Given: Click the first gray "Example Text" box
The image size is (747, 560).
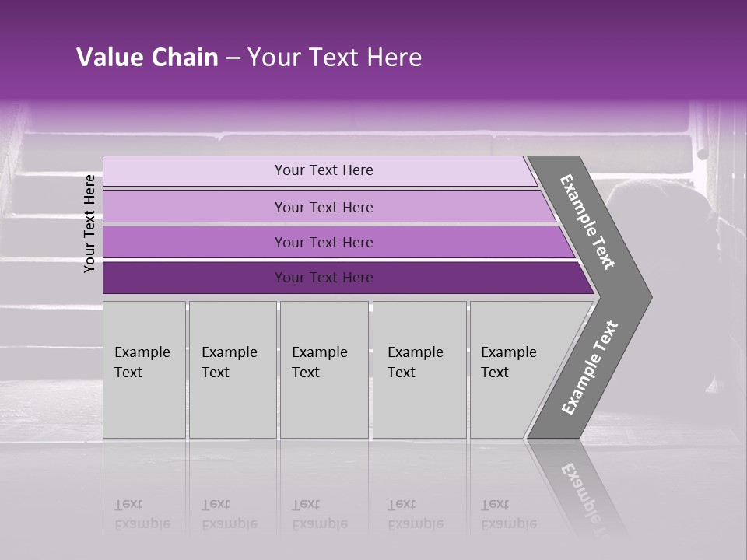Looking at the screenshot, I should [144, 369].
